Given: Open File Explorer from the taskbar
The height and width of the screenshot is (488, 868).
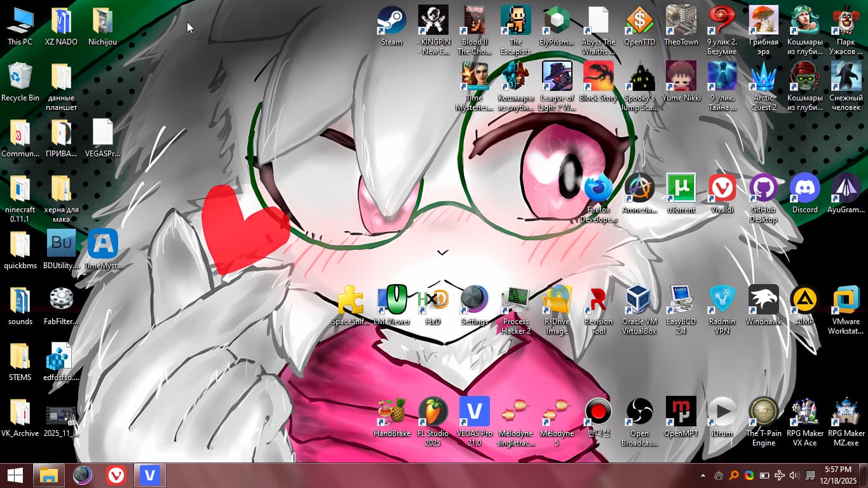Looking at the screenshot, I should click(x=48, y=475).
